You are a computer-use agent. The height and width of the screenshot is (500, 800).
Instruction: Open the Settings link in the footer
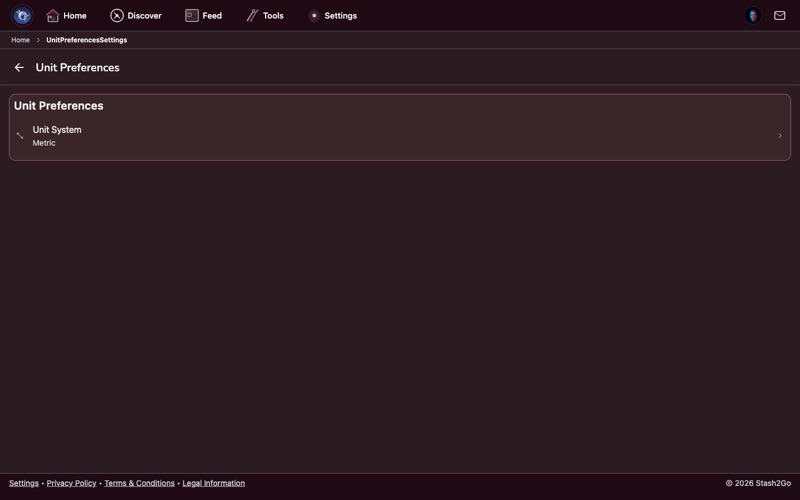coord(24,483)
